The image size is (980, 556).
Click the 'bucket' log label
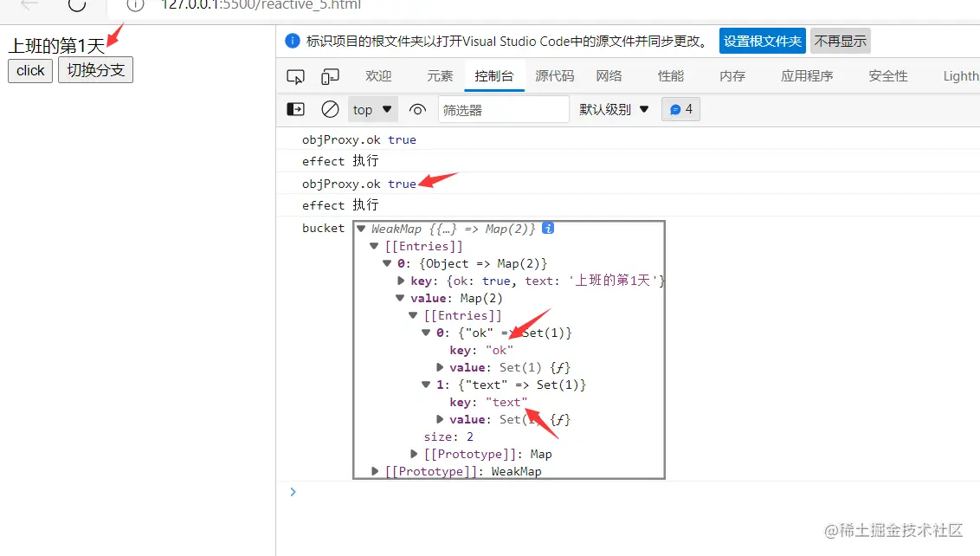click(323, 229)
